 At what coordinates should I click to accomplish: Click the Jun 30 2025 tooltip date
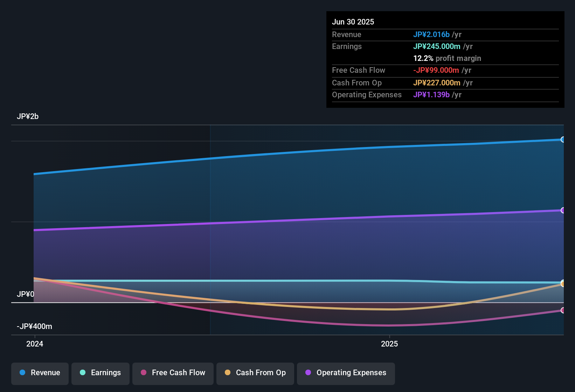pos(353,22)
